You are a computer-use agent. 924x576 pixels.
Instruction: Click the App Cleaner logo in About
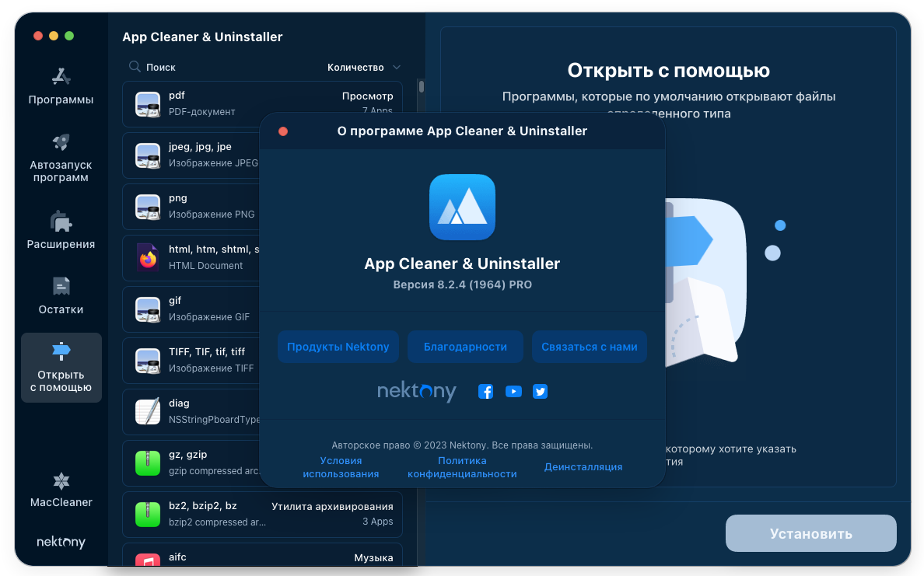(462, 207)
